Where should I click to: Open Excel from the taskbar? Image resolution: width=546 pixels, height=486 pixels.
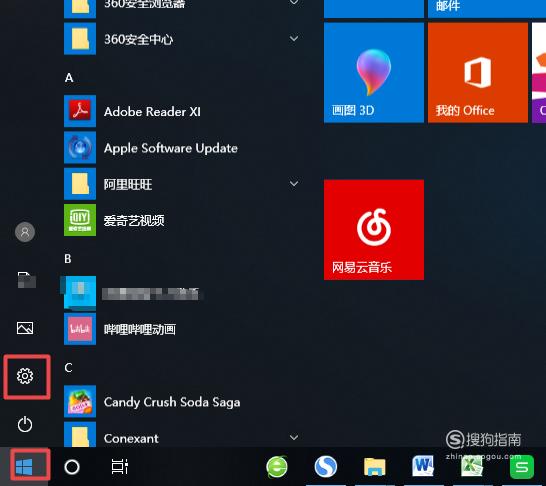(x=472, y=467)
